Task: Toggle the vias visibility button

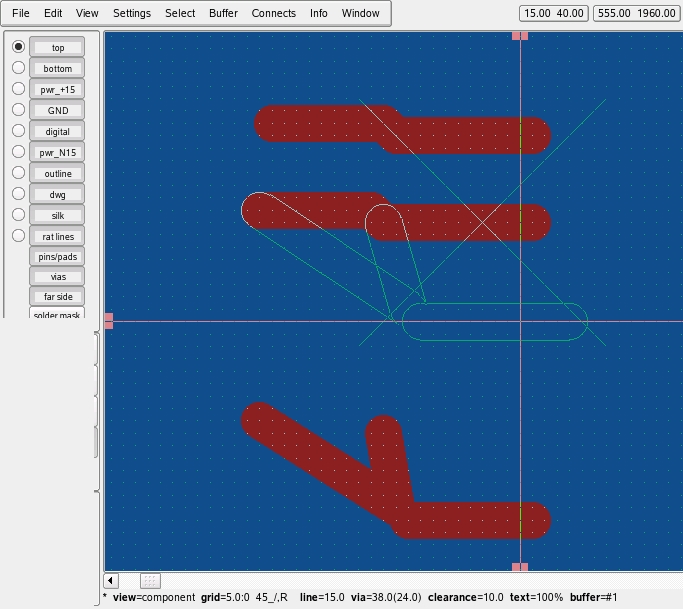Action: [58, 277]
